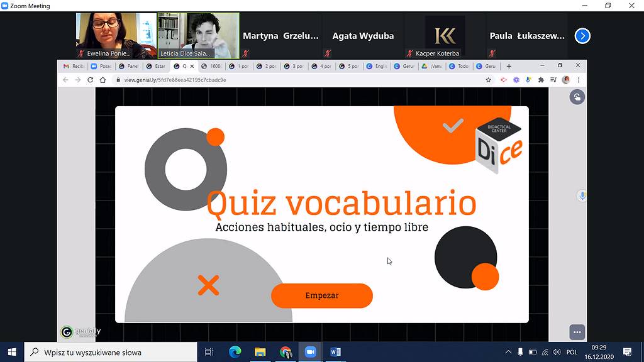This screenshot has width=644, height=362.
Task: Open File Explorer from taskbar
Action: (x=260, y=352)
